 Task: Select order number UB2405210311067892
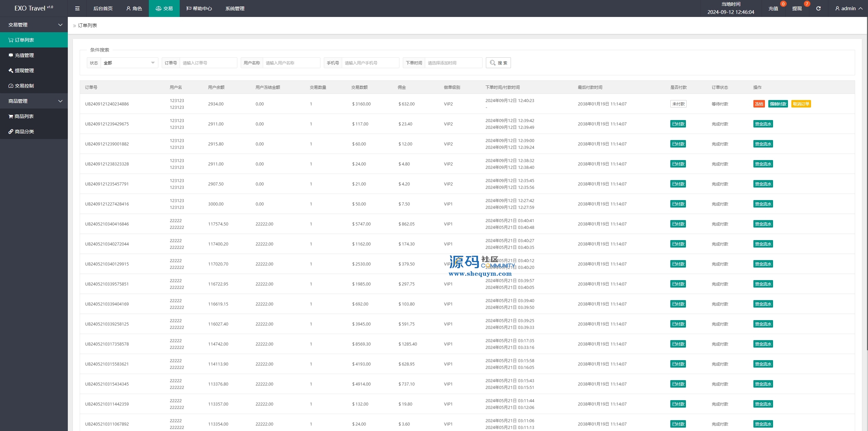coord(107,424)
